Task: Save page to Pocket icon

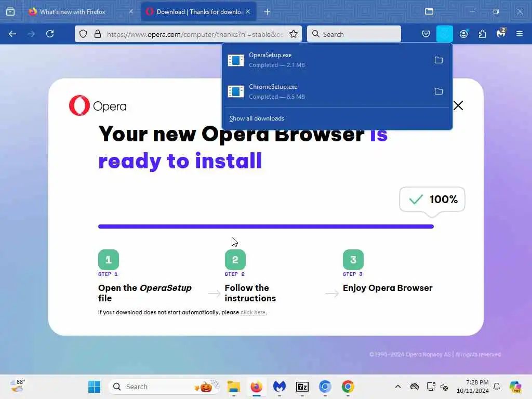Action: 426,34
